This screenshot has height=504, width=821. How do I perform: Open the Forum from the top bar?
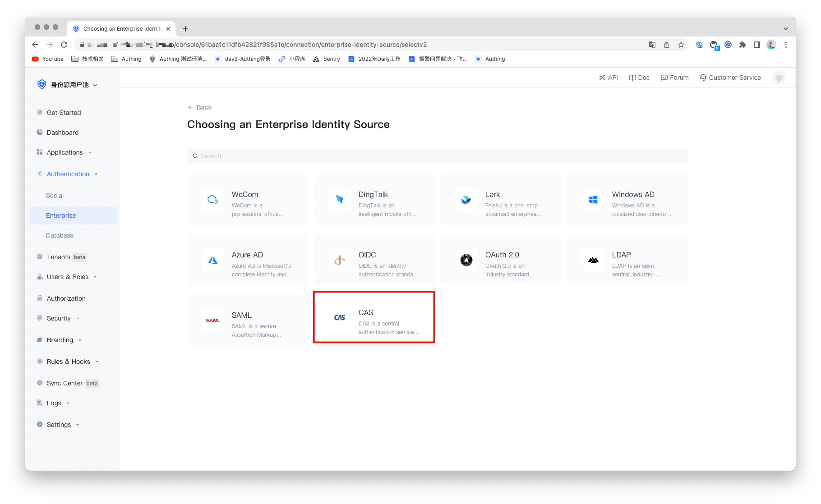(675, 77)
